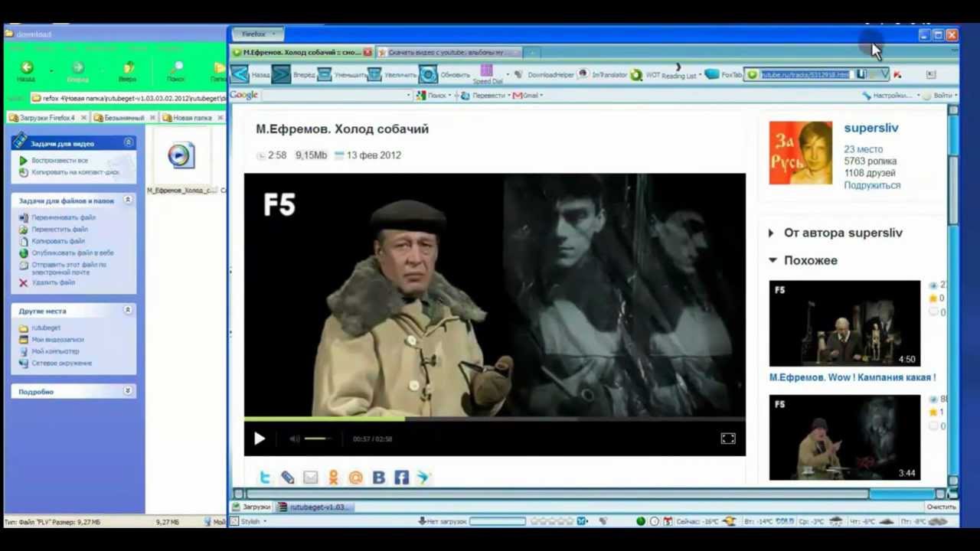This screenshot has width=980, height=551.
Task: Adjust the player volume slider
Action: pyautogui.click(x=318, y=439)
